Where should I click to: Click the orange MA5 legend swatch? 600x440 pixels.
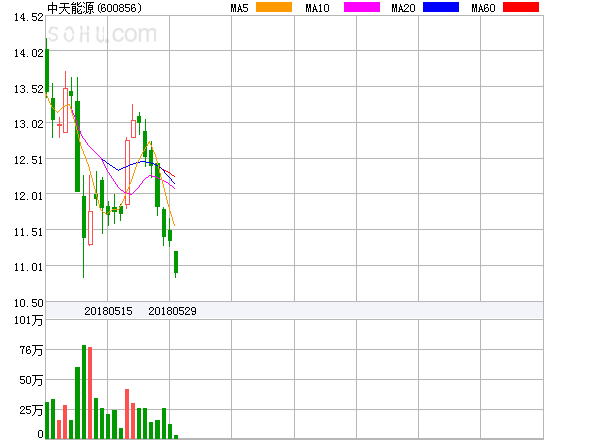(x=274, y=7)
